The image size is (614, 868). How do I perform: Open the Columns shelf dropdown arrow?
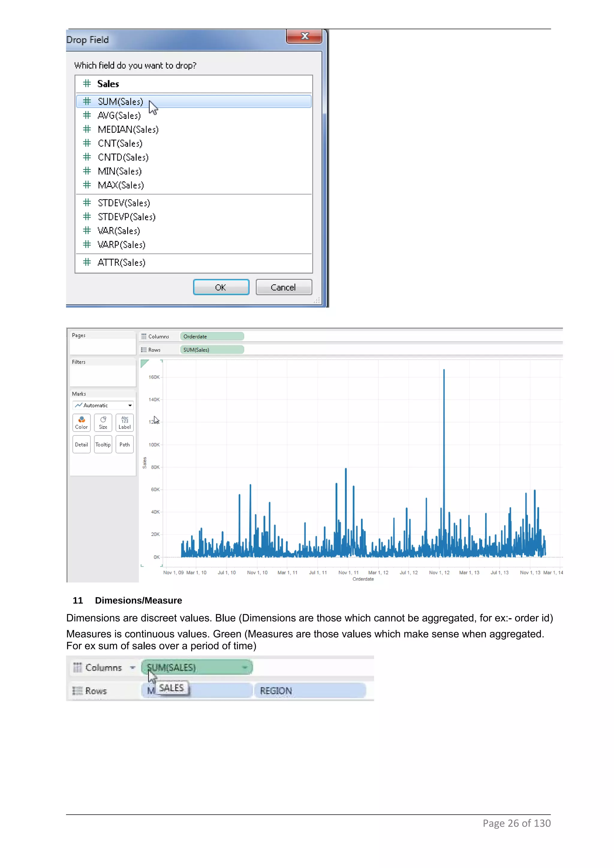[133, 668]
